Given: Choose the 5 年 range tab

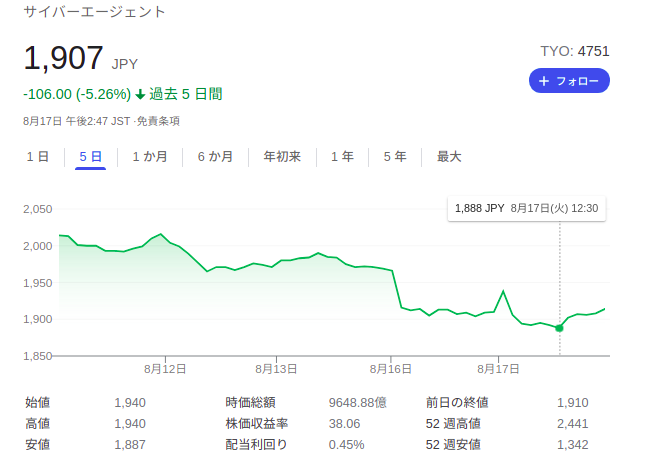Looking at the screenshot, I should click(x=395, y=157).
